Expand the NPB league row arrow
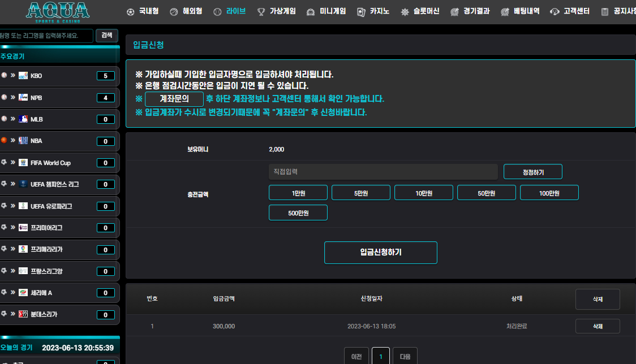 pos(12,98)
